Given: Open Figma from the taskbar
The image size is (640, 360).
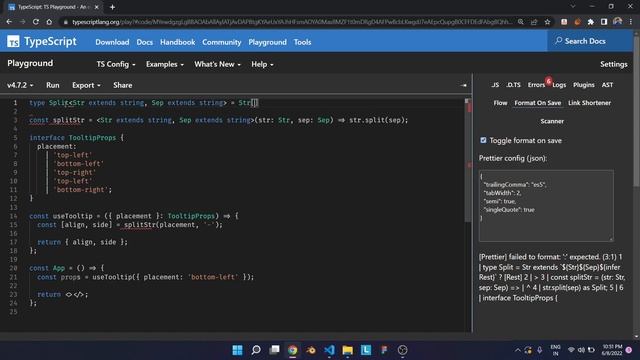Looking at the screenshot, I should [x=384, y=350].
